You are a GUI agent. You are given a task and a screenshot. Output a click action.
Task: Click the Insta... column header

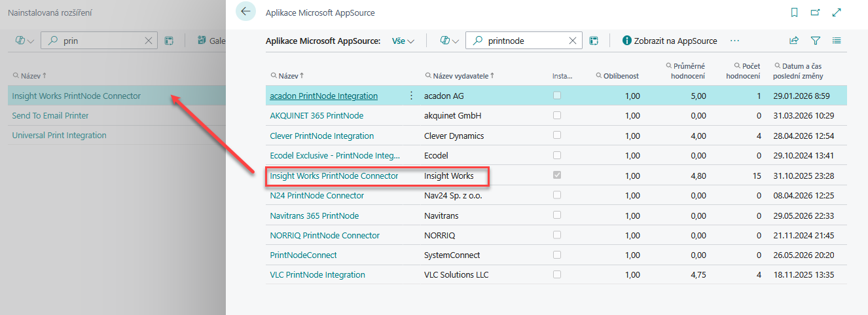[561, 76]
